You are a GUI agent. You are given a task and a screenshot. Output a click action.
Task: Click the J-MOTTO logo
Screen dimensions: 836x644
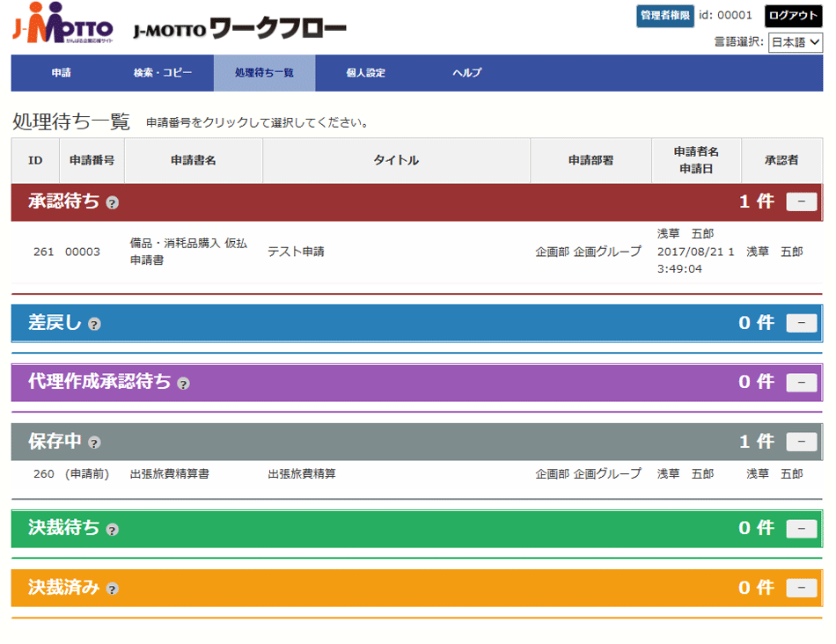click(62, 26)
